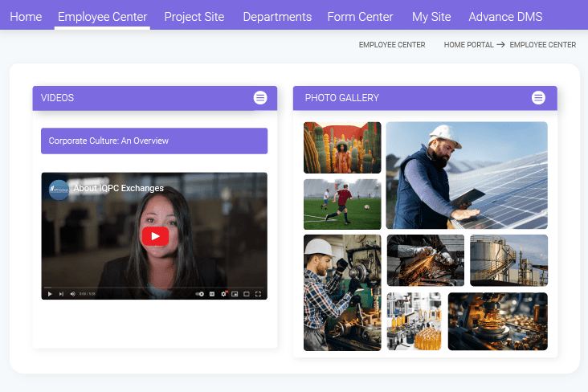Open the bottling line photo thumbnail

point(414,321)
